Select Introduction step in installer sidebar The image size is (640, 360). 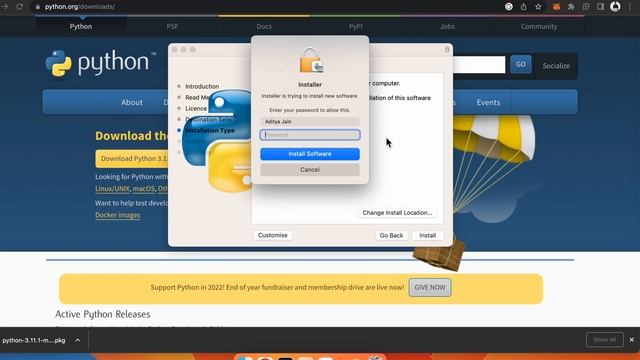pos(202,87)
